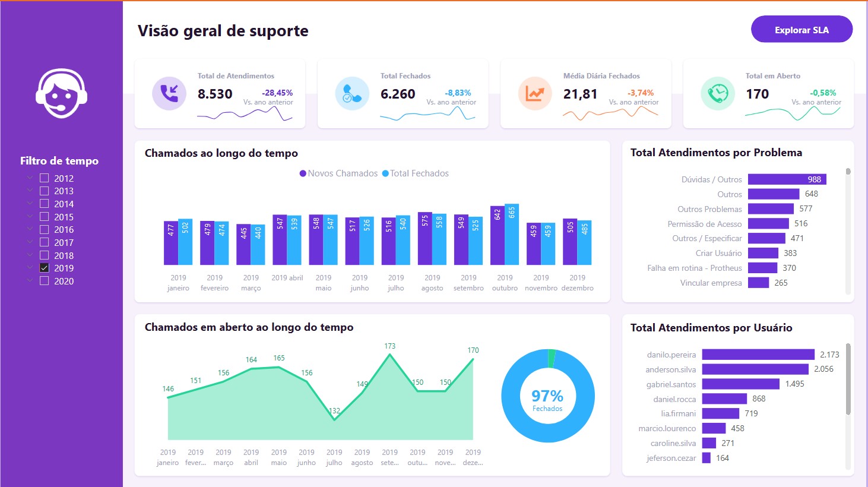Screen dimensions: 868x487
Task: Tick the 2012 year checkbox
Action: coord(45,178)
